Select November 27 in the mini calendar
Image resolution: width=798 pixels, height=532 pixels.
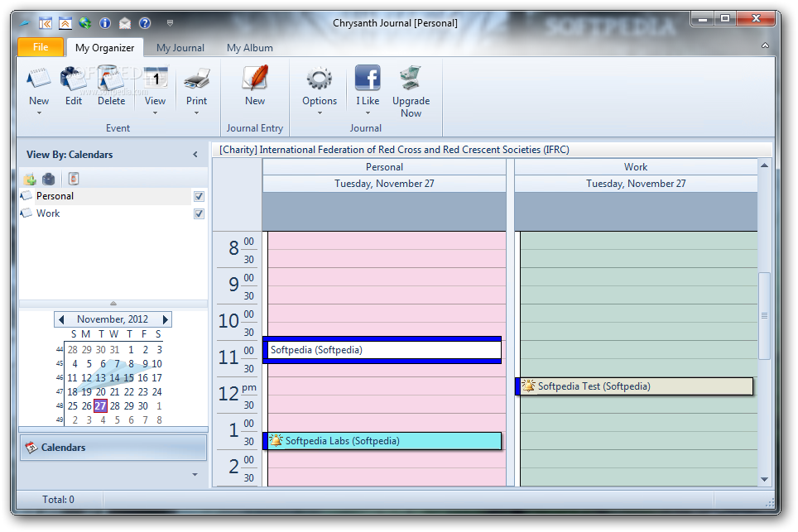point(100,406)
